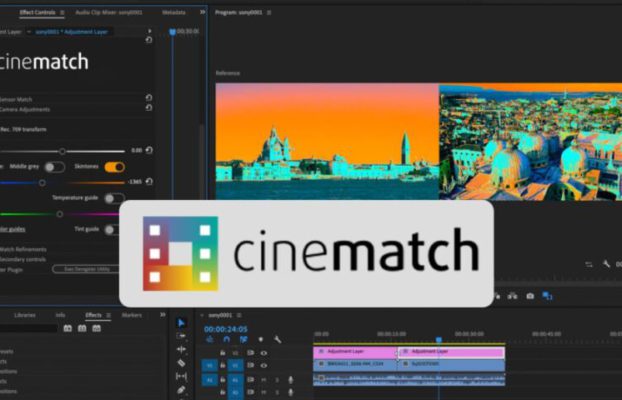Click the Insert and overwrite sequences nest icon
Image resolution: width=622 pixels, height=400 pixels.
click(209, 339)
